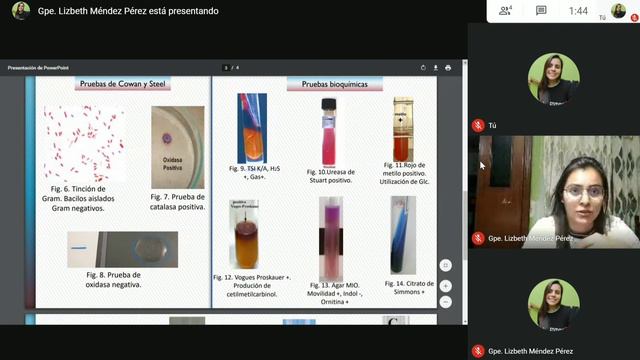This screenshot has height=360, width=640.
Task: Zoom out with the minus button
Action: pyautogui.click(x=446, y=302)
